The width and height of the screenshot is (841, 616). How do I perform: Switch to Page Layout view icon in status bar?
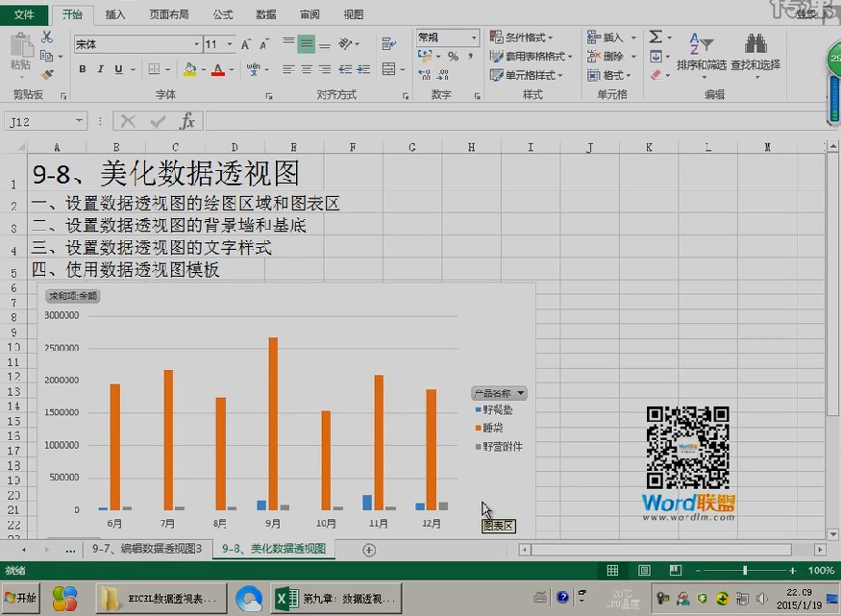[x=644, y=571]
